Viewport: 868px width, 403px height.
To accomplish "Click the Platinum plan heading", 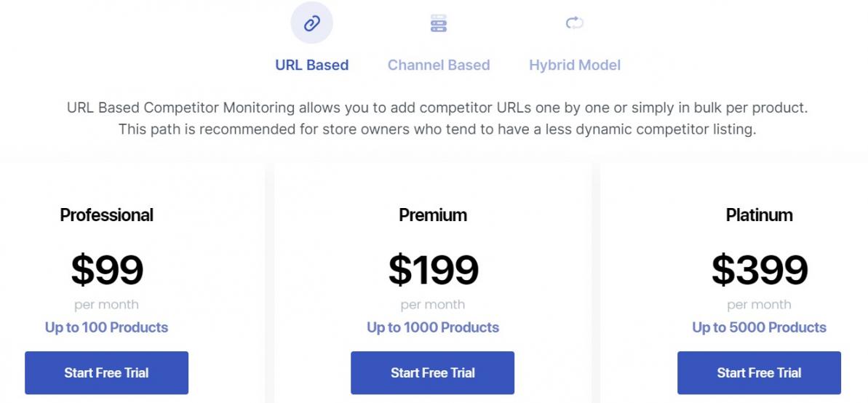I will [x=759, y=215].
